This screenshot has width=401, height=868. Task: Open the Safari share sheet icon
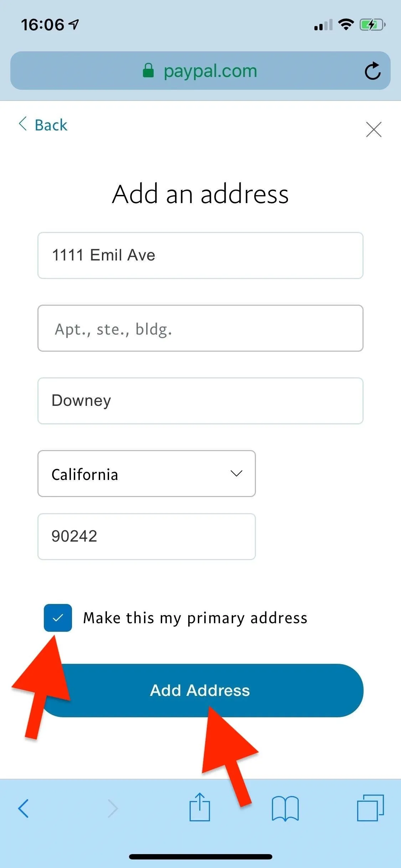tap(200, 807)
